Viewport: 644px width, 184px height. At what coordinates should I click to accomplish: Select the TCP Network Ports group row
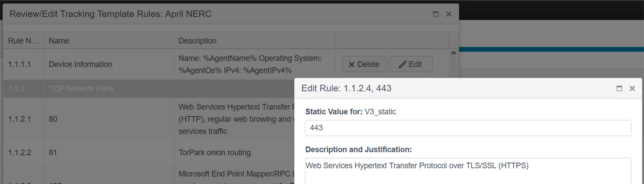pyautogui.click(x=148, y=88)
